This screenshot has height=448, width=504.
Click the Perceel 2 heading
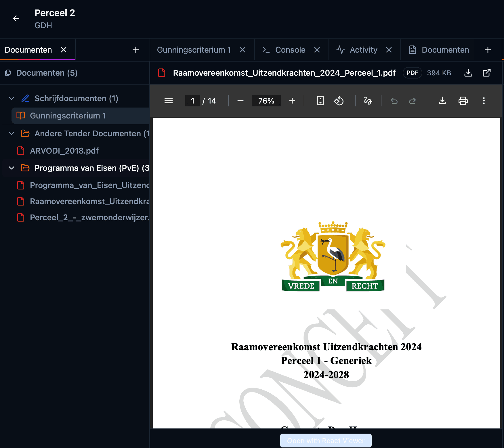click(55, 13)
